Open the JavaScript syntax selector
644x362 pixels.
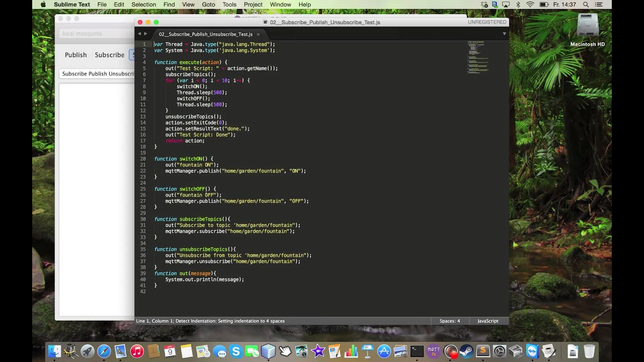pyautogui.click(x=488, y=321)
